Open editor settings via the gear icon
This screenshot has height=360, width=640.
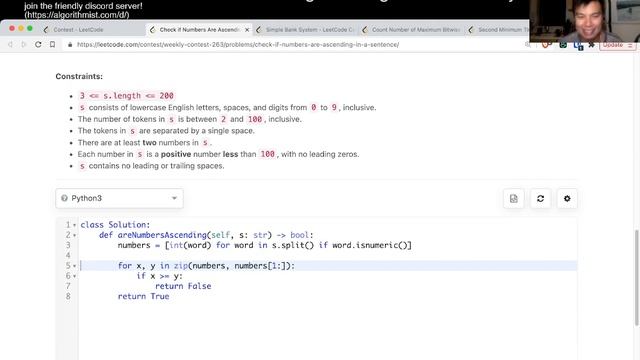click(x=567, y=198)
